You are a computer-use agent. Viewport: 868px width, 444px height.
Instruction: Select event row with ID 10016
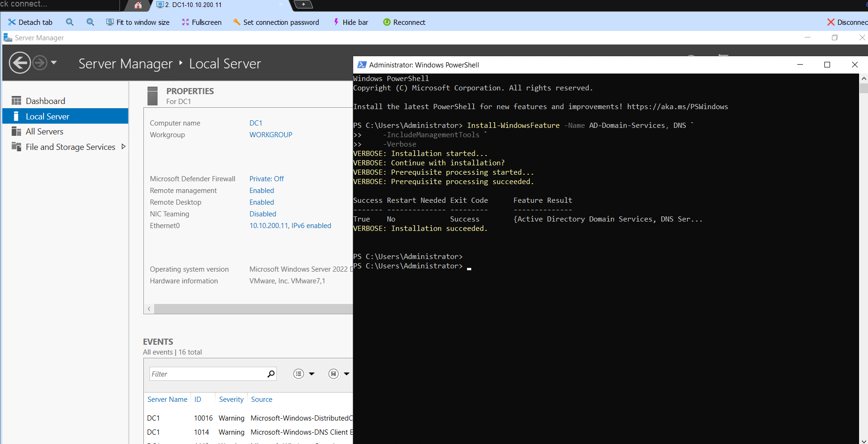point(248,418)
